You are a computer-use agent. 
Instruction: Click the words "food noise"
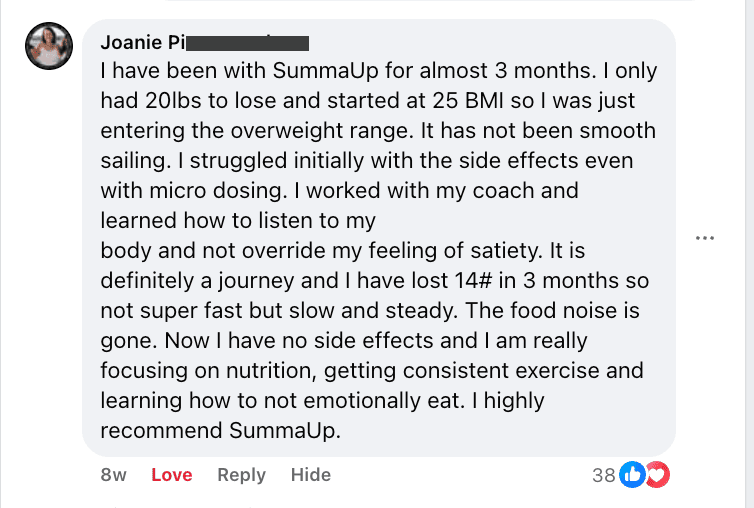577,310
